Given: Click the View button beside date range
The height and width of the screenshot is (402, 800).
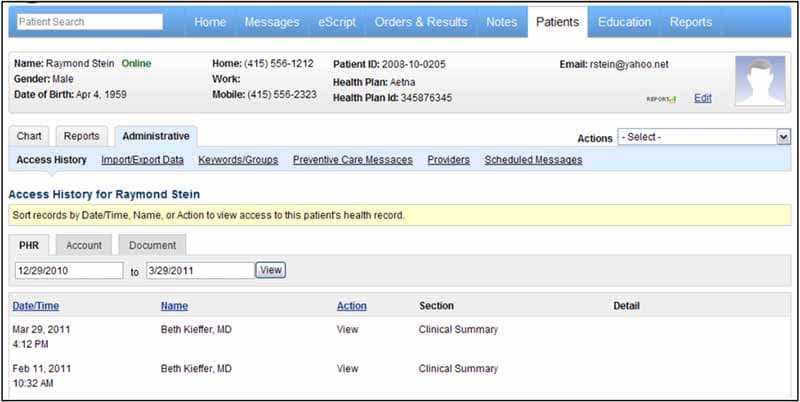Looking at the screenshot, I should coord(271,270).
